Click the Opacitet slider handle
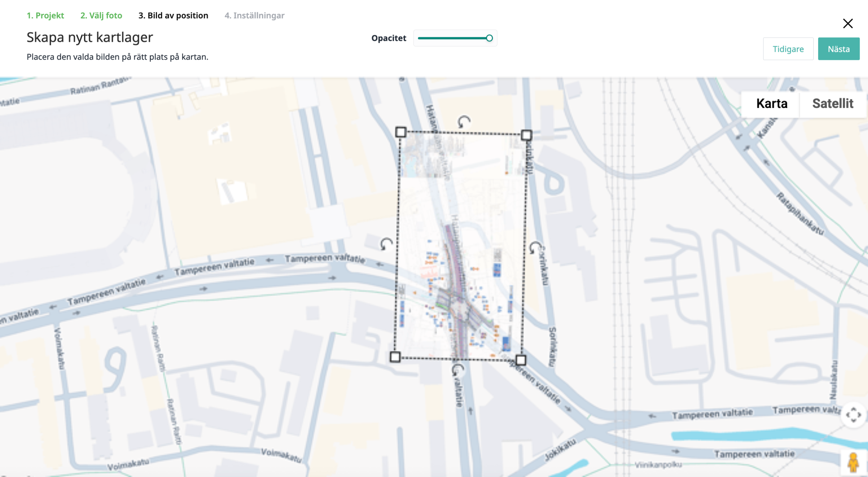868x477 pixels. coord(489,38)
